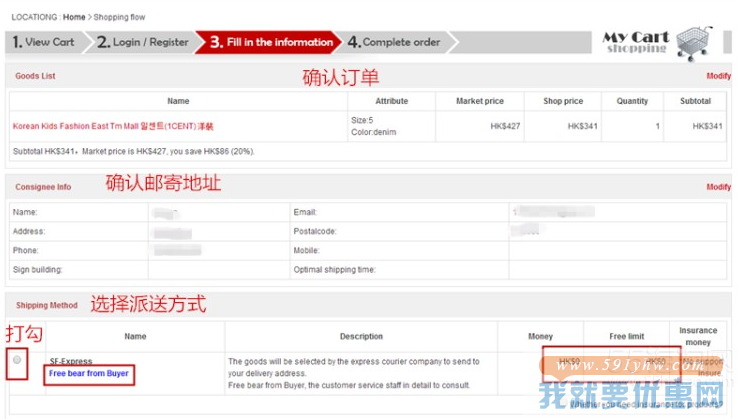Click the Goods List section heading
The width and height of the screenshot is (738, 419).
(35, 76)
